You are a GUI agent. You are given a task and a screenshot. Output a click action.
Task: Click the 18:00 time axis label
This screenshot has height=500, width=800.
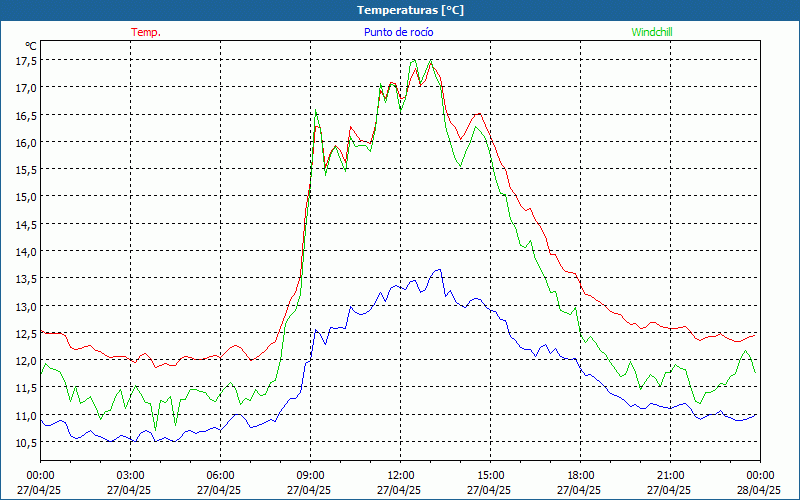[x=581, y=476]
